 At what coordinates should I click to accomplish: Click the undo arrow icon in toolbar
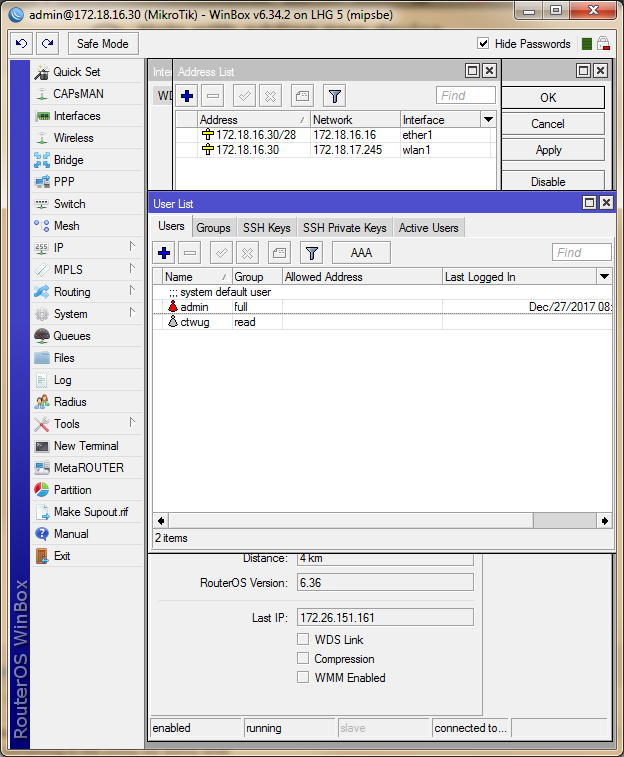(20, 44)
